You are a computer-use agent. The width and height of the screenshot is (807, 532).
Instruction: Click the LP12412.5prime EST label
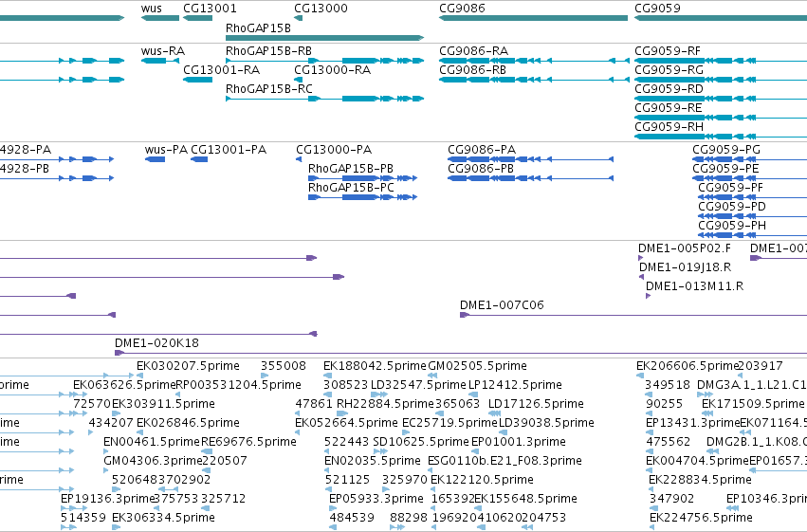pos(515,385)
